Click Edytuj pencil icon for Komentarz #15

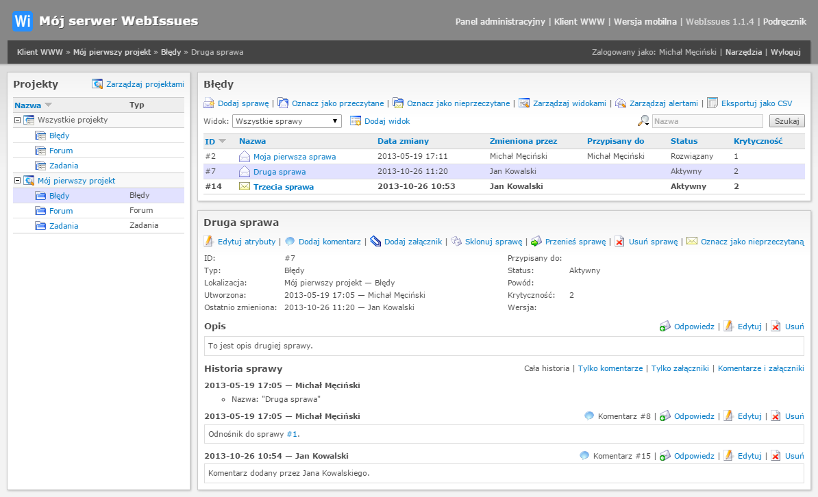(728, 456)
